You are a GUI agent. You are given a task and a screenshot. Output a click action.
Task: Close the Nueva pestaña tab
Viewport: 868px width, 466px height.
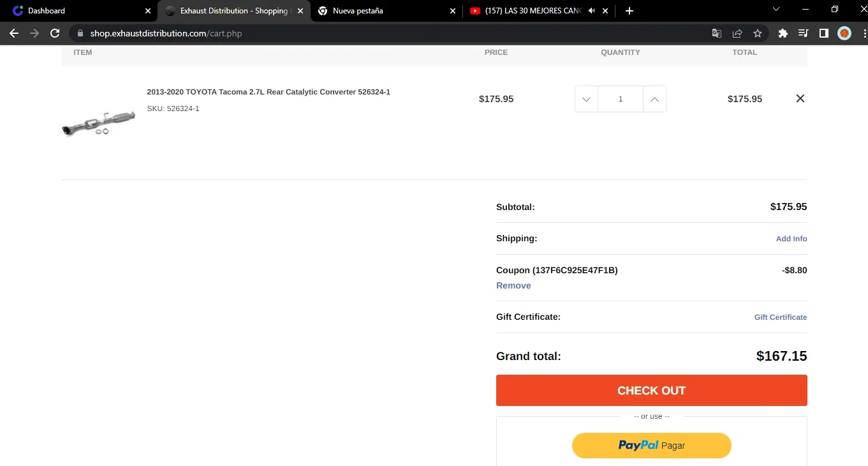click(x=453, y=11)
